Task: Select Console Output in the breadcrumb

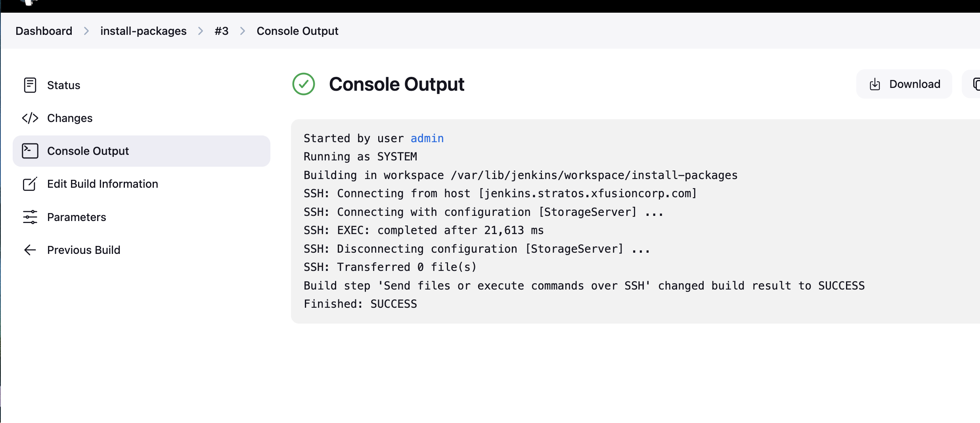Action: [x=297, y=31]
